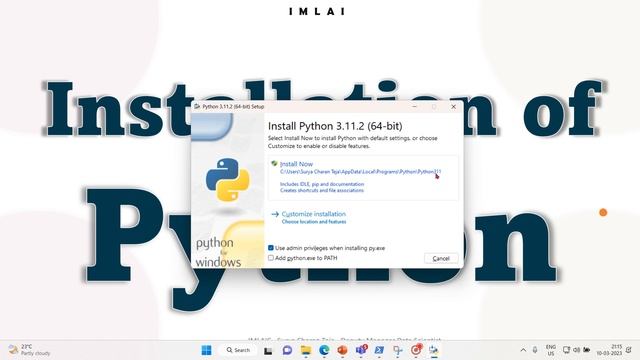The height and width of the screenshot is (360, 640).
Task: Cancel the Python 3.11.2 setup
Action: pos(441,258)
